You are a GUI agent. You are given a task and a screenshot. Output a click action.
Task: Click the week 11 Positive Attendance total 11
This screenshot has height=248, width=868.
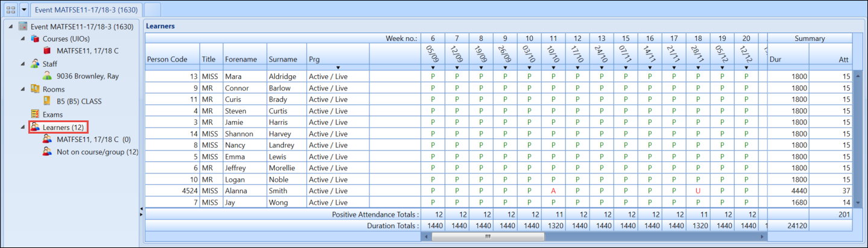[x=553, y=214]
